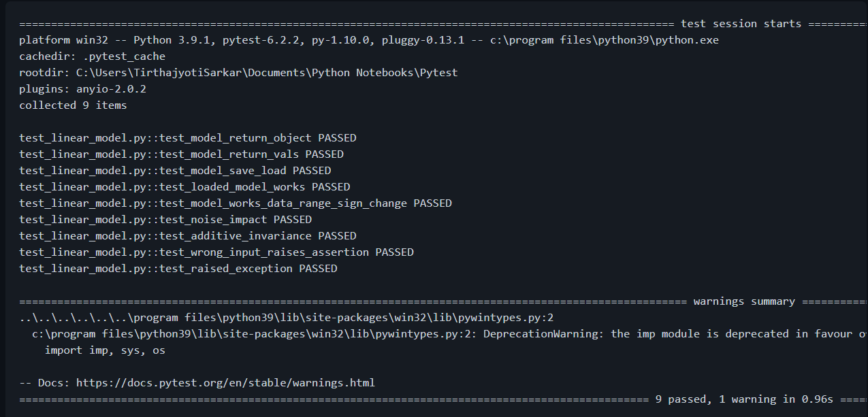Click the "warnings summary" header text

point(744,301)
